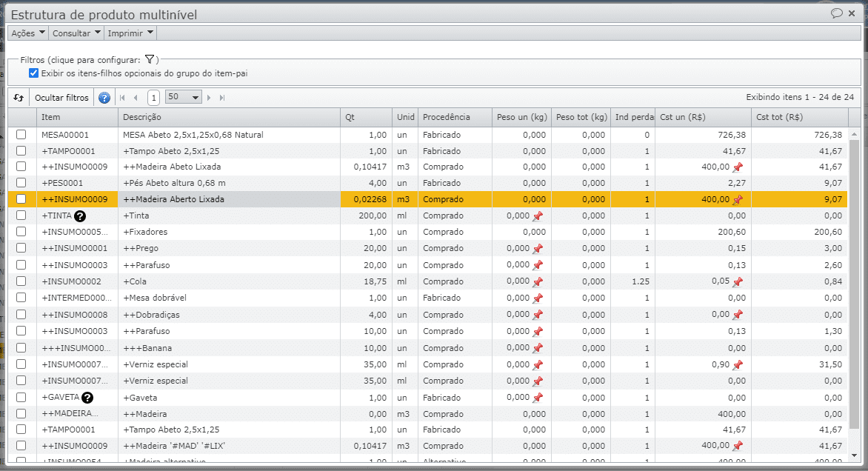Tick checkbox of ++INSUMO0008 Dobradiças row

click(21, 314)
